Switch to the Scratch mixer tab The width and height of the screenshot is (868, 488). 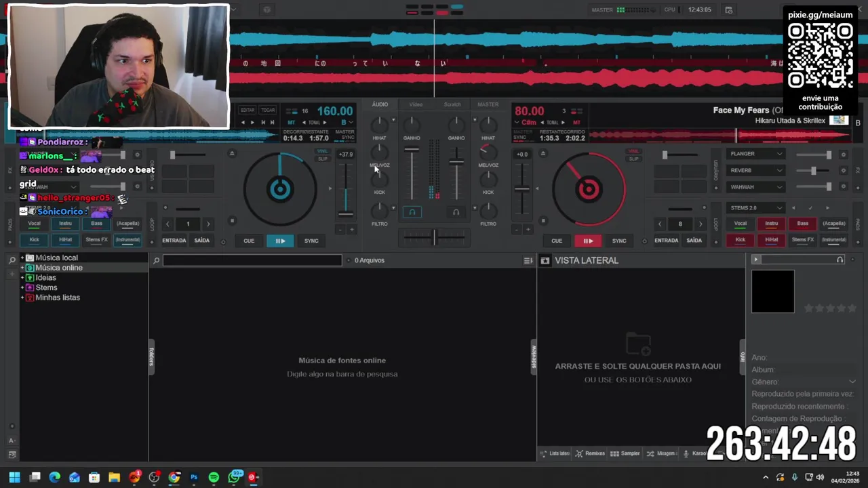click(452, 104)
